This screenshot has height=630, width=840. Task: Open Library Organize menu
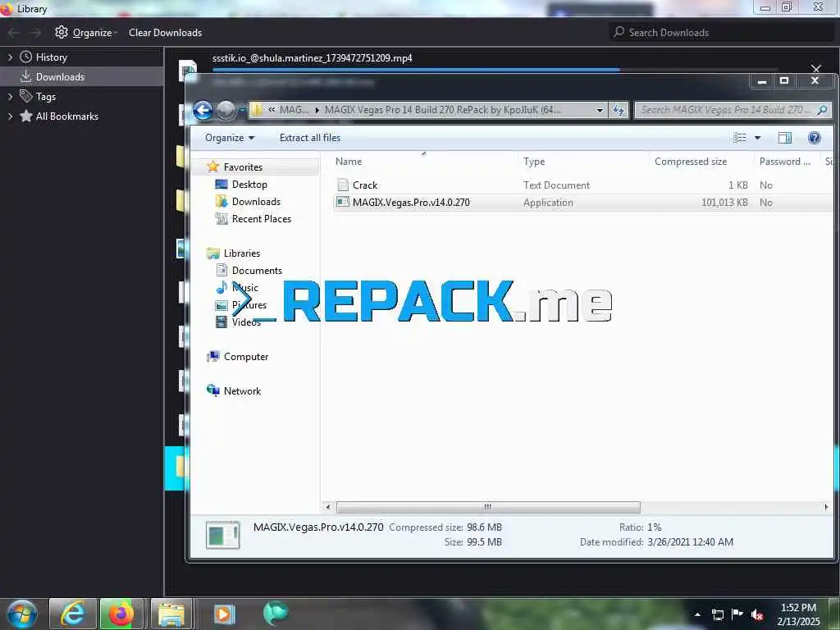click(x=85, y=33)
